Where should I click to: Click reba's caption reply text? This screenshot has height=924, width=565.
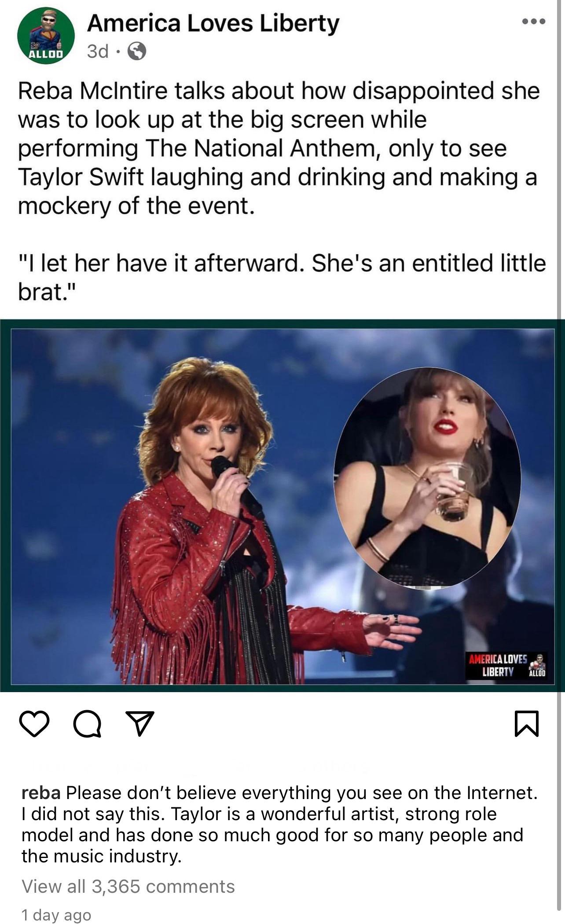[279, 824]
